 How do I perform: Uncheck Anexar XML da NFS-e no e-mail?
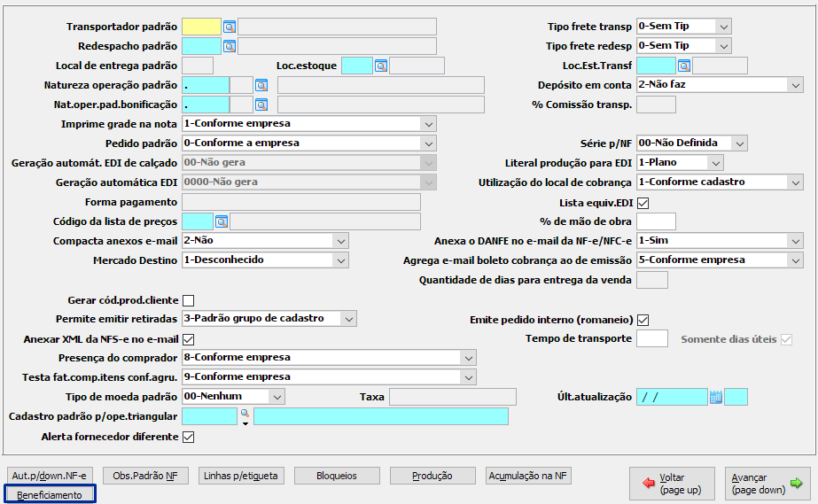tap(189, 340)
